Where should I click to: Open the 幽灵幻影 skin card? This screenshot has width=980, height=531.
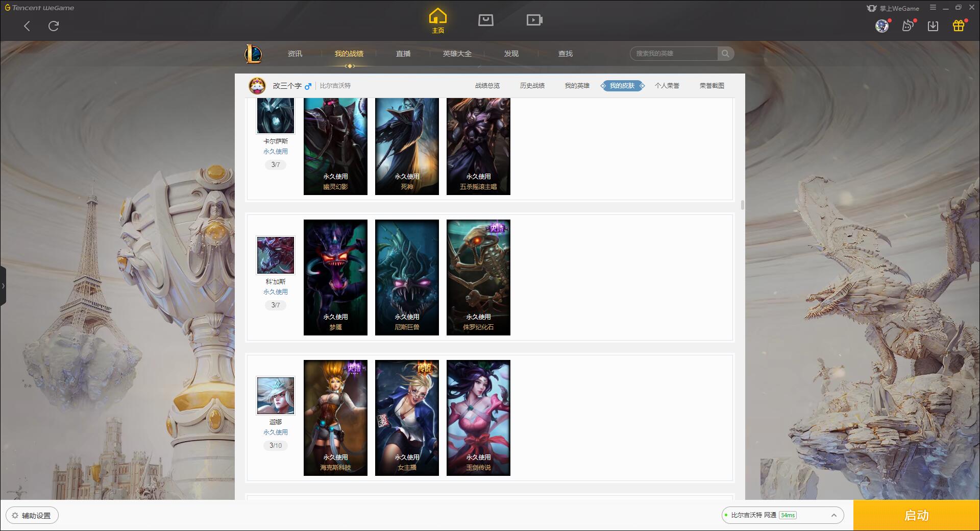click(335, 147)
